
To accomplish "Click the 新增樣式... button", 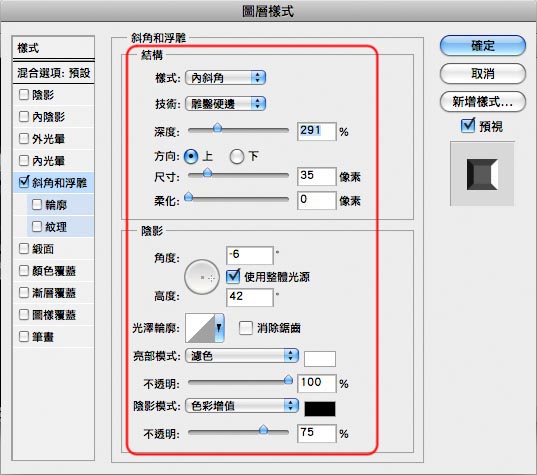I will tap(483, 102).
